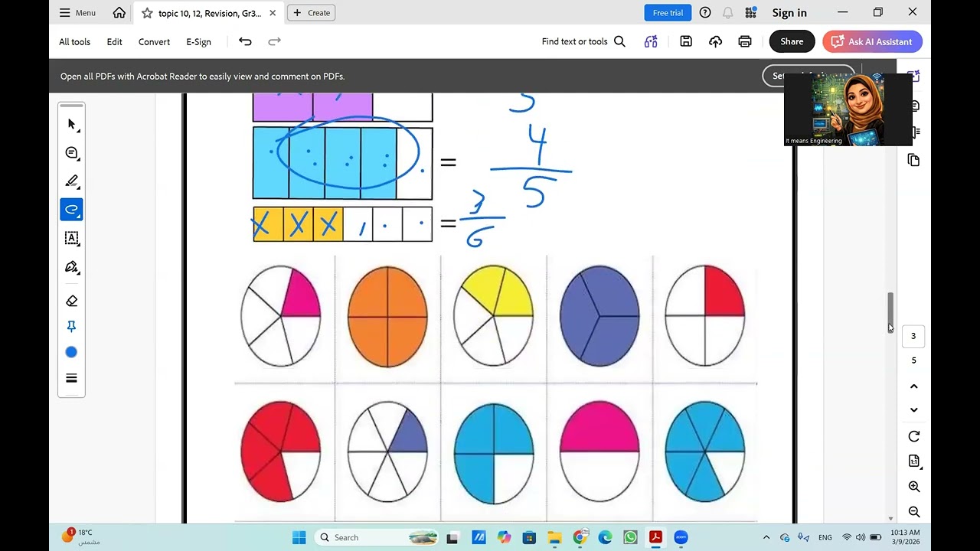980x551 pixels.
Task: Open the weather widget showing 18°C
Action: pyautogui.click(x=81, y=536)
